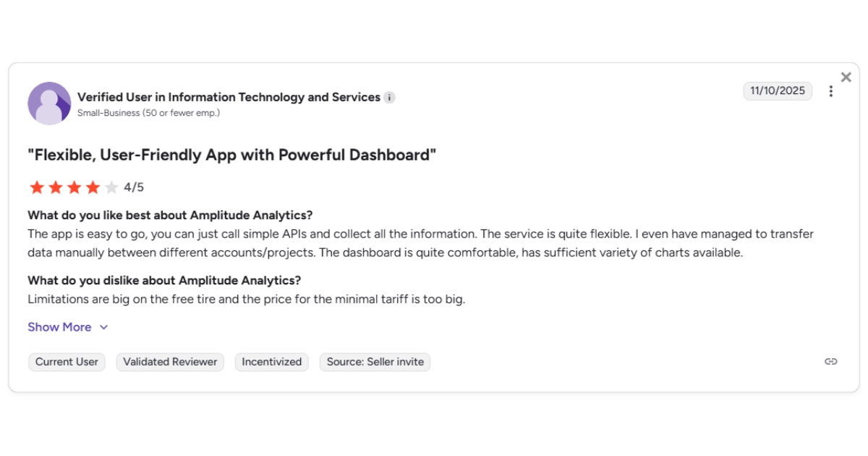Open the three-dot more options menu
The height and width of the screenshot is (456, 868).
(831, 91)
